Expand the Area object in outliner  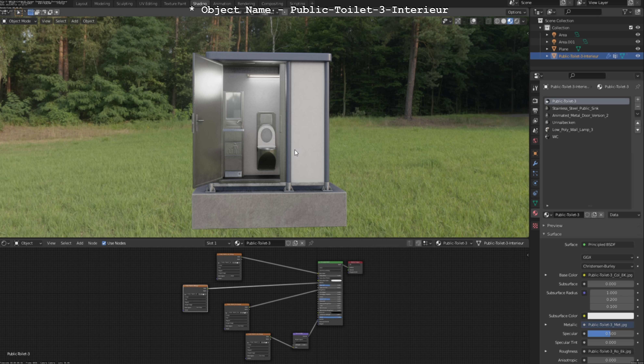point(547,35)
